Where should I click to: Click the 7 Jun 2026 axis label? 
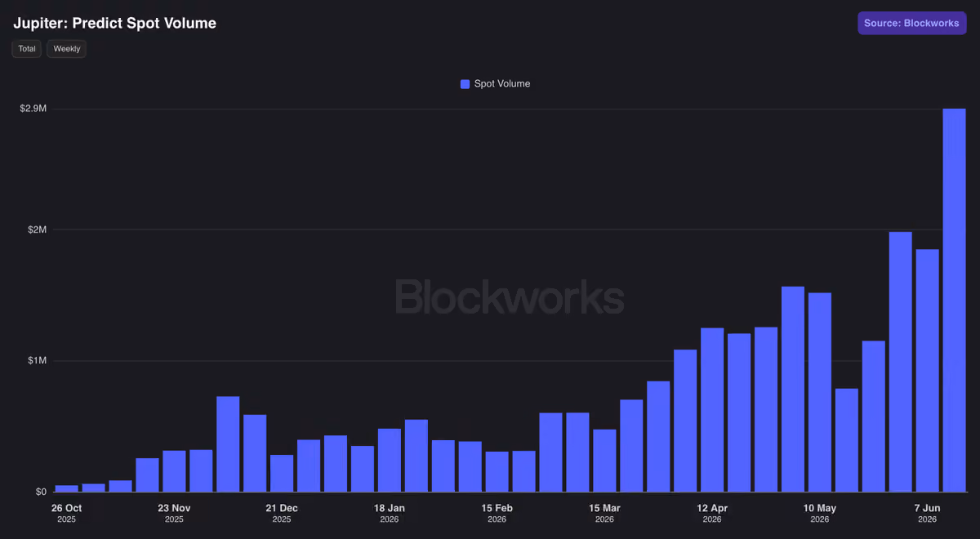click(928, 513)
